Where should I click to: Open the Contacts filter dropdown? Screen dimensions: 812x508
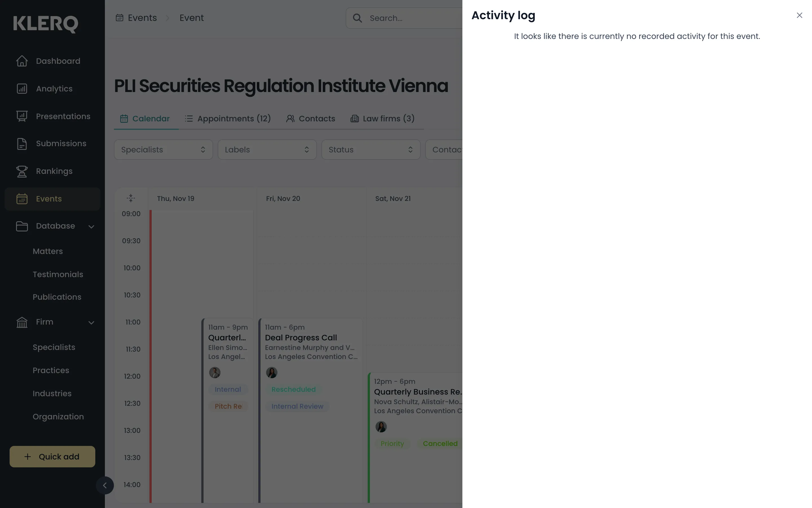[x=444, y=150]
